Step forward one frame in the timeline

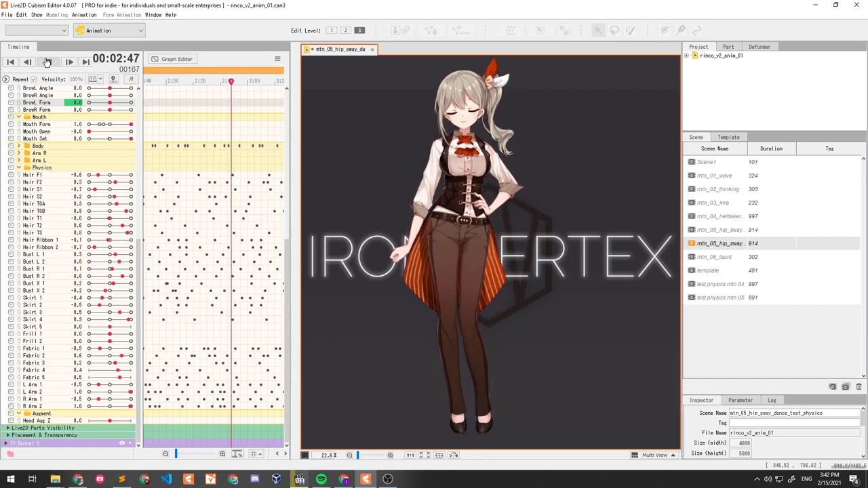point(69,62)
